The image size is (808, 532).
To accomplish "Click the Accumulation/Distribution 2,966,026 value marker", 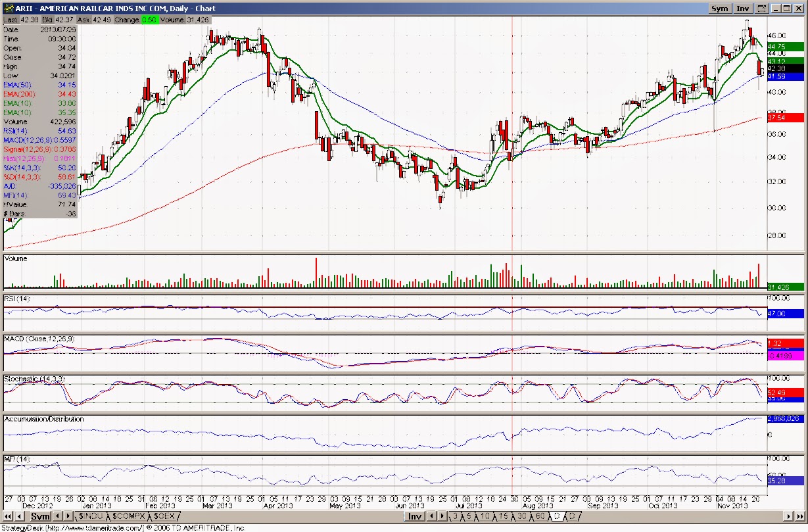I will (x=785, y=419).
